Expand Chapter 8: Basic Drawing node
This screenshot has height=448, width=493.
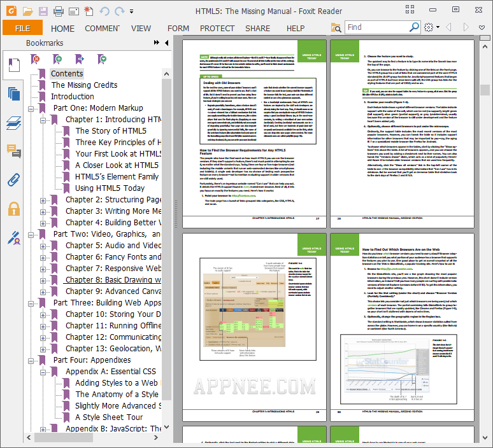pyautogui.click(x=43, y=281)
